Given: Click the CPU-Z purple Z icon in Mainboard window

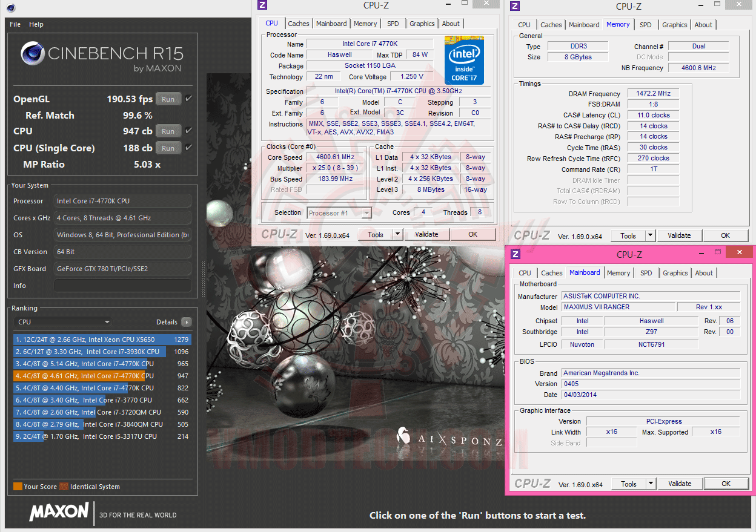Looking at the screenshot, I should [516, 254].
